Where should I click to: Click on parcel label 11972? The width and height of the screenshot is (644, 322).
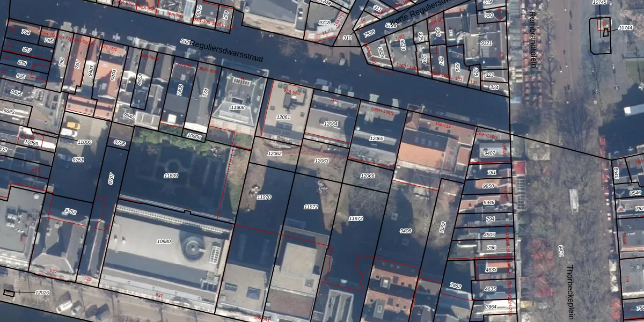pyautogui.click(x=311, y=207)
